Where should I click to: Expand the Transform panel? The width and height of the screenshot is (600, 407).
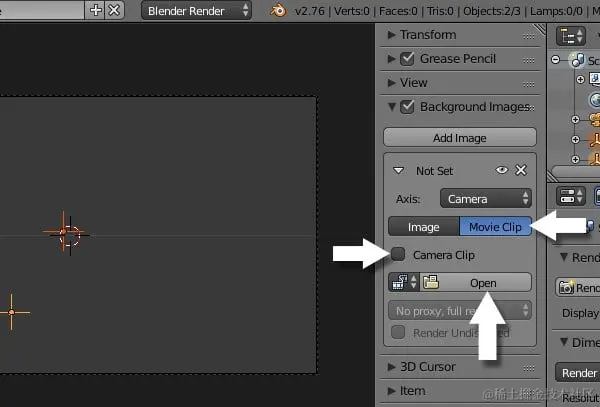coord(391,35)
